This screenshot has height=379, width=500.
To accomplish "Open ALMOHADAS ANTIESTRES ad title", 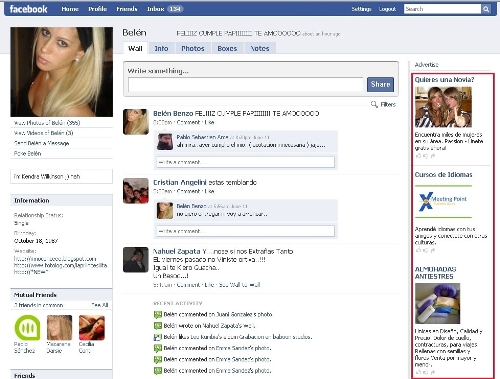I will [x=435, y=273].
